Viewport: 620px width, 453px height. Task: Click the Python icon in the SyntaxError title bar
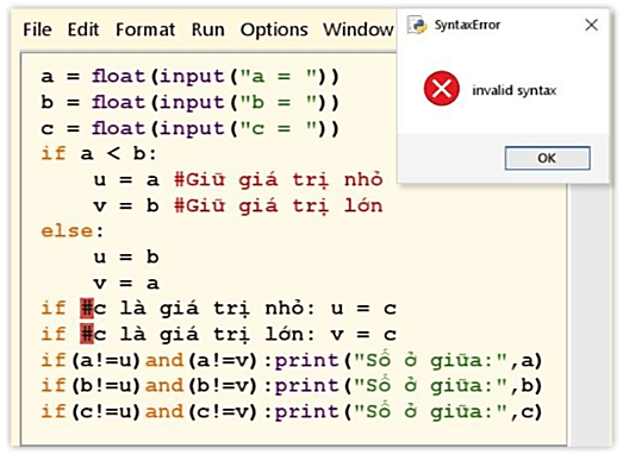pyautogui.click(x=416, y=24)
